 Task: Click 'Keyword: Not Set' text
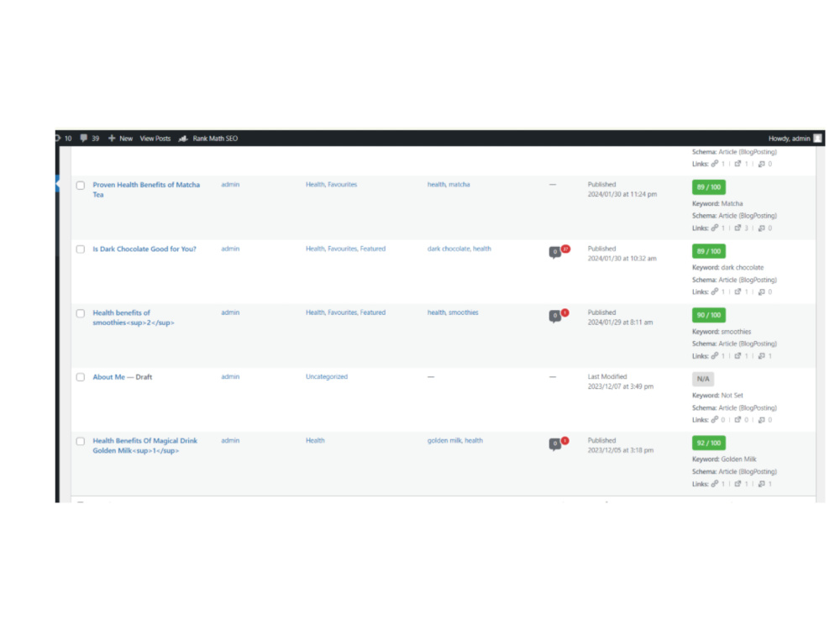click(x=717, y=396)
